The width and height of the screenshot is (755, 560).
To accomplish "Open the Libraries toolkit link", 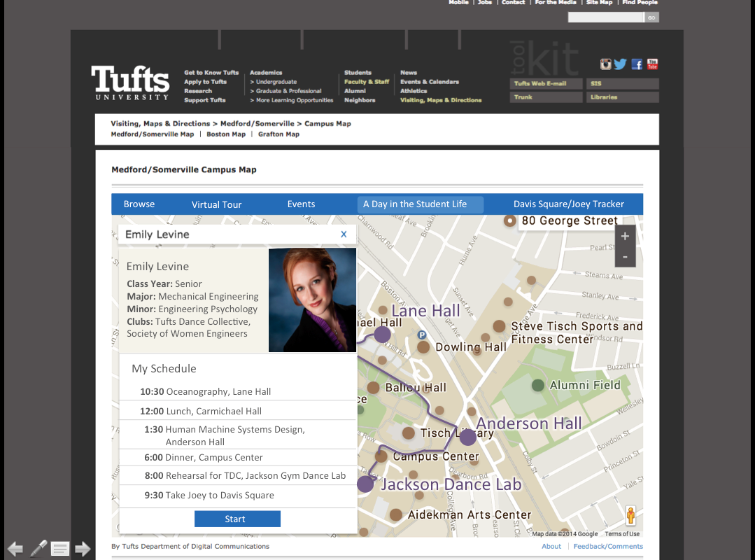I will [623, 97].
